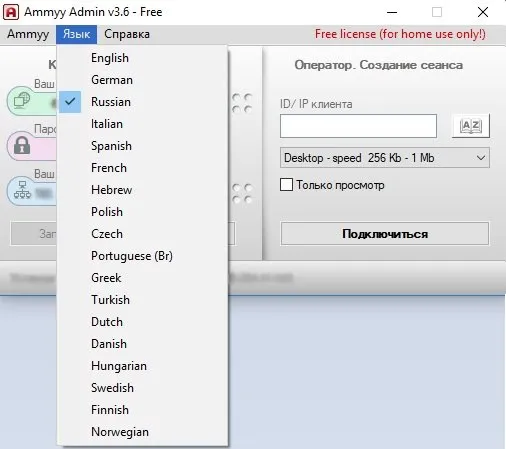The image size is (506, 449).
Task: Collapse the Язык language menu
Action: pyautogui.click(x=77, y=34)
